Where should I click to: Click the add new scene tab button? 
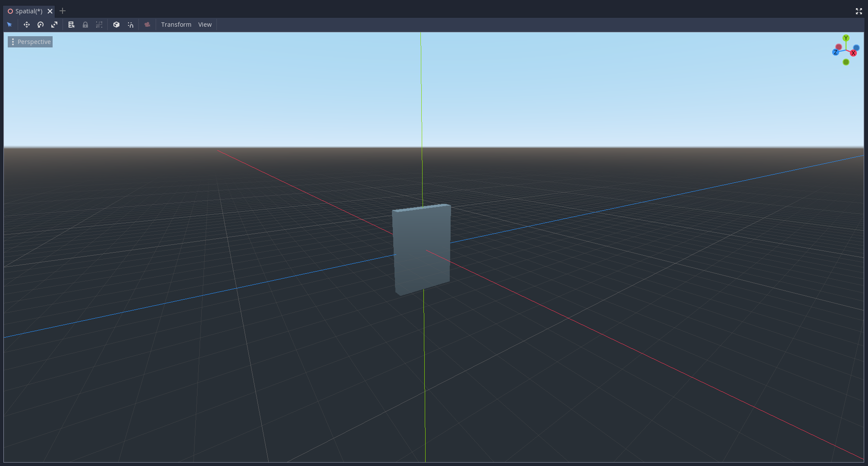coord(62,10)
